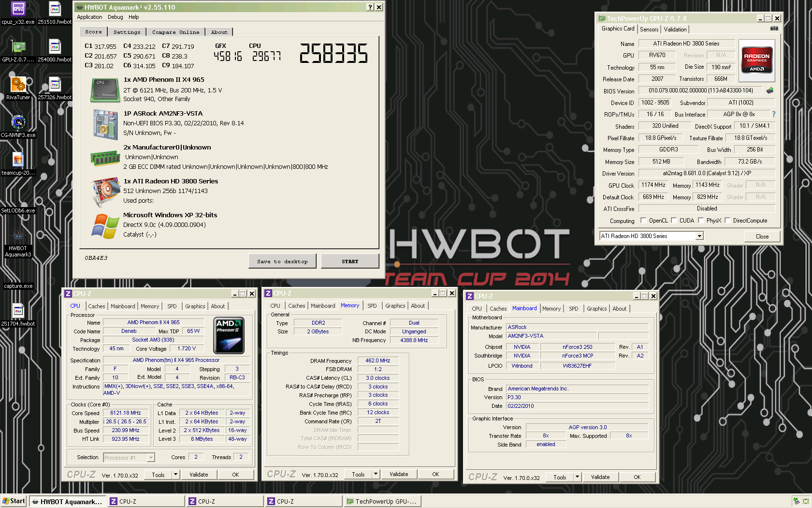Enable the DirectCompute checkbox in GPU-Z

pyautogui.click(x=727, y=220)
